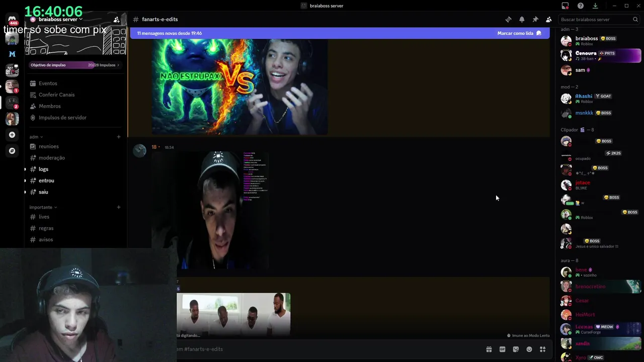Select the regras channel

click(75, 228)
